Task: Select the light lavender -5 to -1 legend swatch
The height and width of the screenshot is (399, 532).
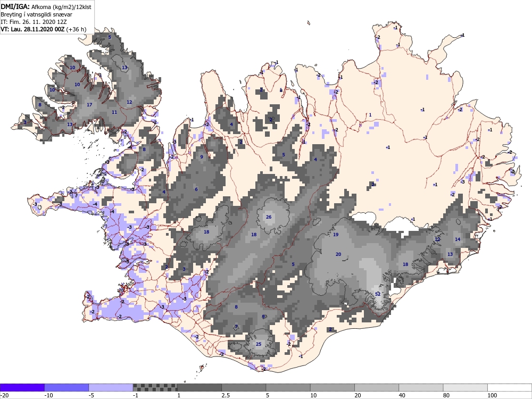Action: point(111,387)
